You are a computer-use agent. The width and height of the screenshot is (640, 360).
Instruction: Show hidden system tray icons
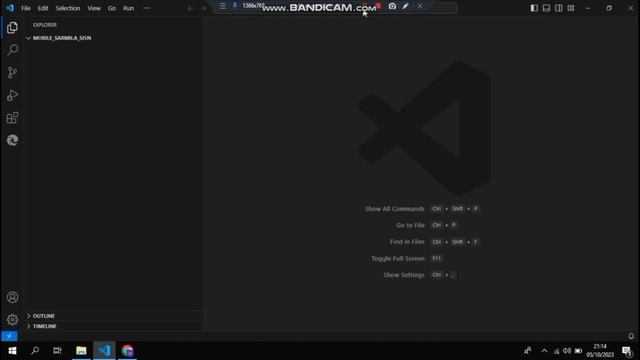click(544, 351)
